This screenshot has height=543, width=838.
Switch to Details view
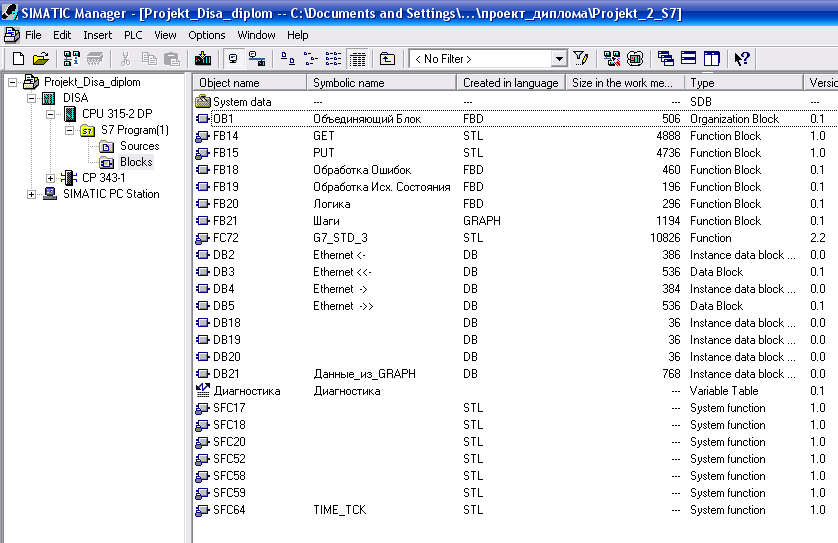[x=358, y=59]
